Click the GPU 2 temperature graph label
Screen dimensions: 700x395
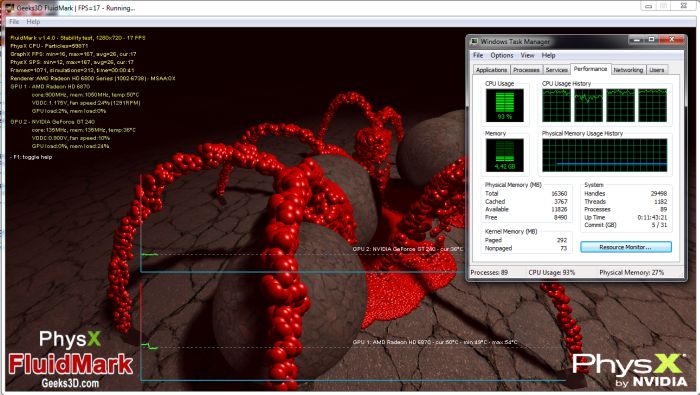point(408,249)
